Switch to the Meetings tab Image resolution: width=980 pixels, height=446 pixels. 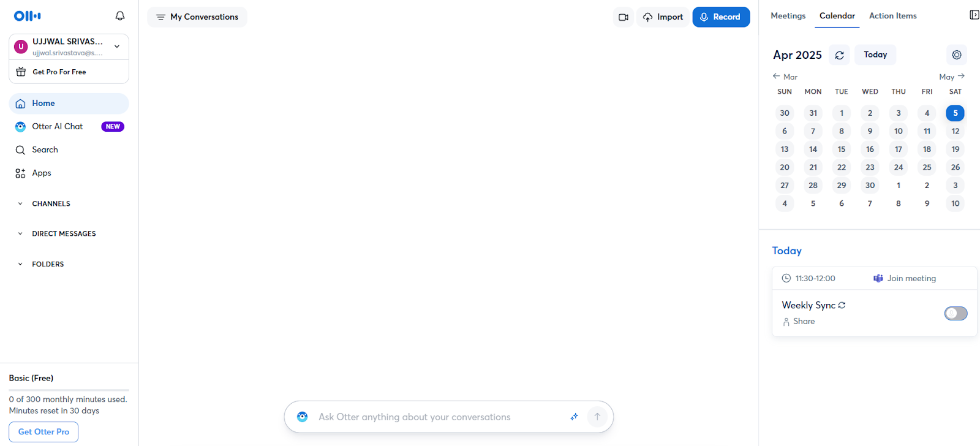pos(788,16)
